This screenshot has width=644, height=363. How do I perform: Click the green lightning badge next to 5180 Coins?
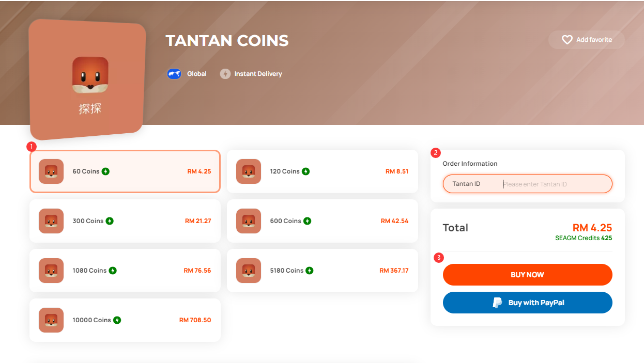309,271
